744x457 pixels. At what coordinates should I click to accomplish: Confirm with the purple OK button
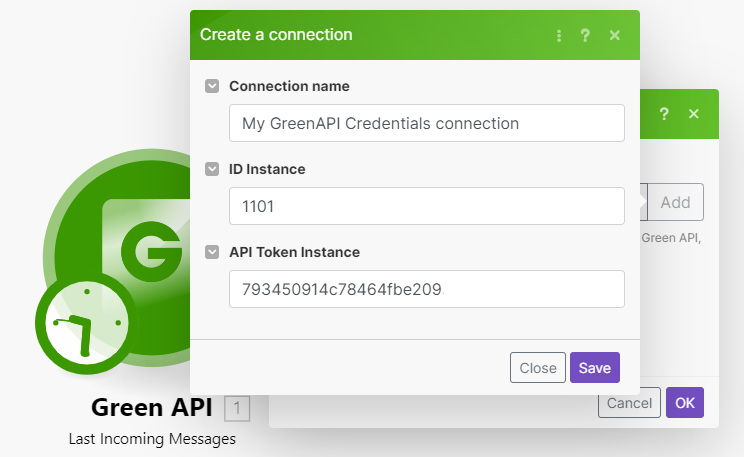(x=685, y=402)
